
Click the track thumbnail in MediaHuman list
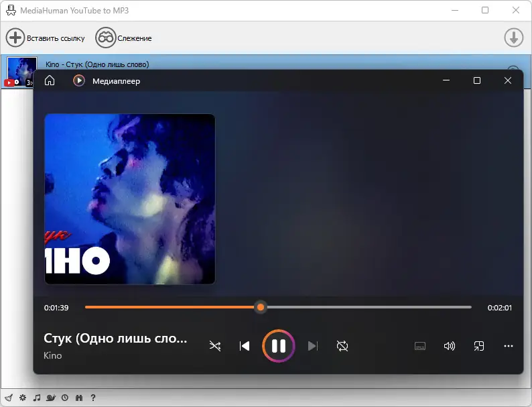(x=20, y=72)
